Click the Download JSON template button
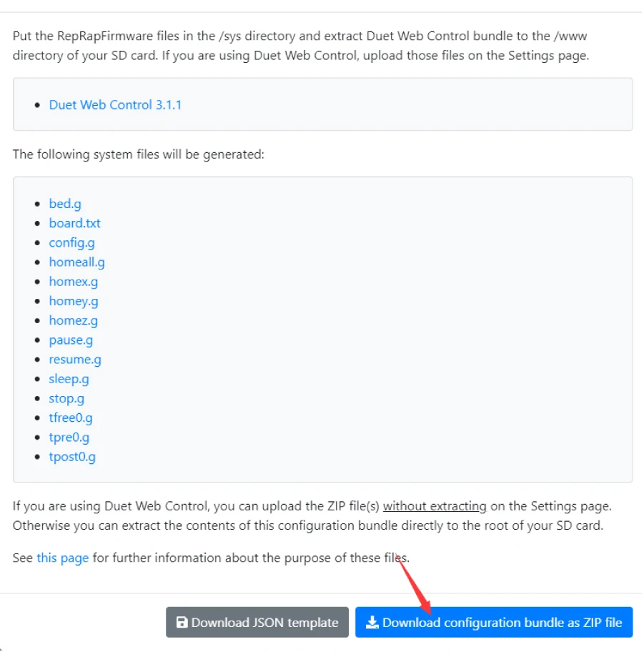Screen dimensions: 644x652 [257, 623]
